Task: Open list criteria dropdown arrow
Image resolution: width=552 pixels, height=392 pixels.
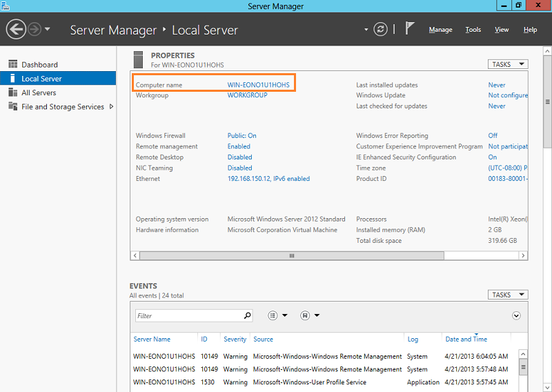Action: tap(284, 315)
